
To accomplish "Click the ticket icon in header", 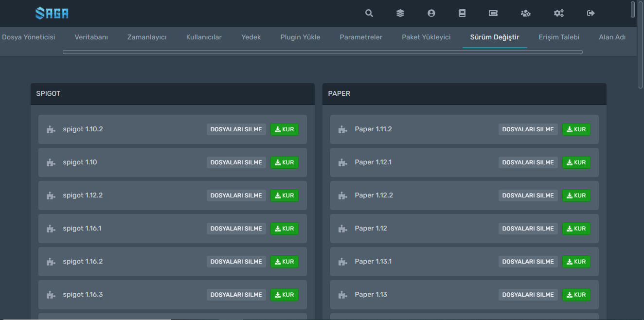I will click(x=493, y=14).
